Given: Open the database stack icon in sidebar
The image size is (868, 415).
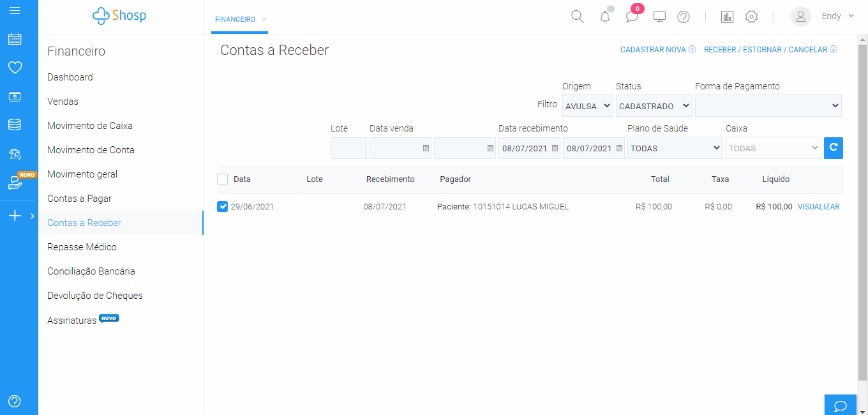Looking at the screenshot, I should [x=15, y=124].
